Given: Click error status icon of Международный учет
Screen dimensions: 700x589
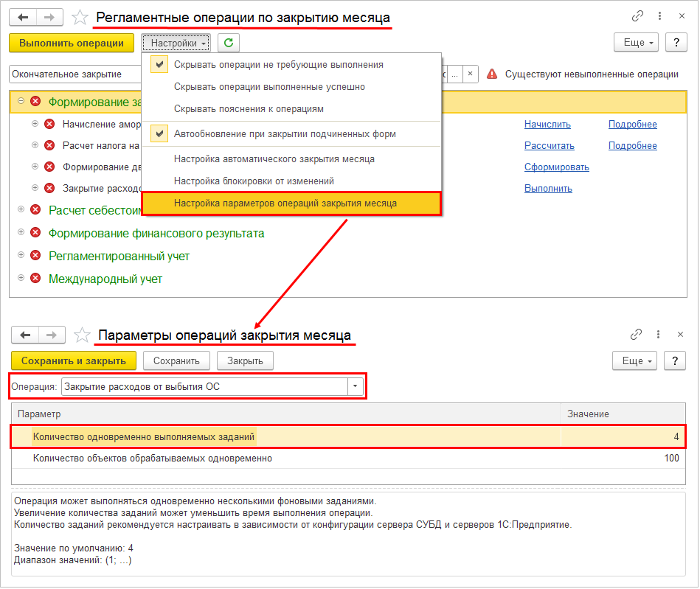Looking at the screenshot, I should [x=35, y=279].
